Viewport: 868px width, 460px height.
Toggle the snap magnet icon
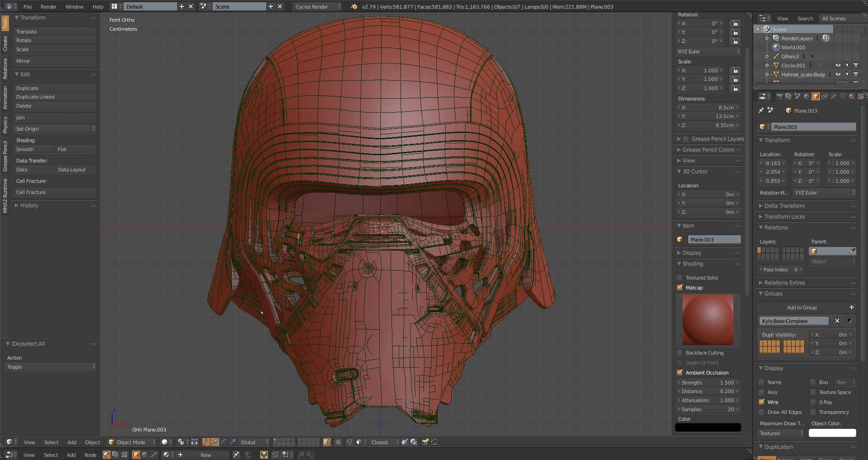tap(349, 442)
